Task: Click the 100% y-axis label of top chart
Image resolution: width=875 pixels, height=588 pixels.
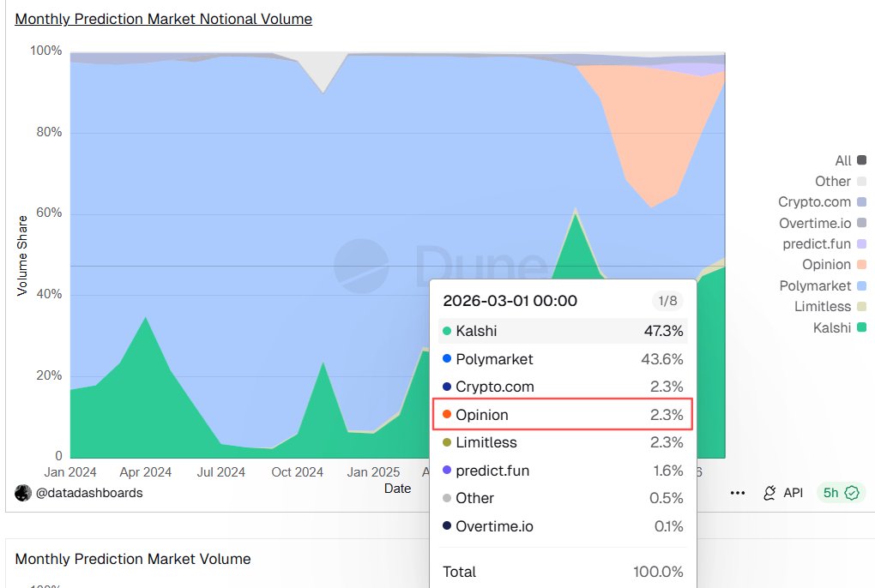Action: pos(45,51)
